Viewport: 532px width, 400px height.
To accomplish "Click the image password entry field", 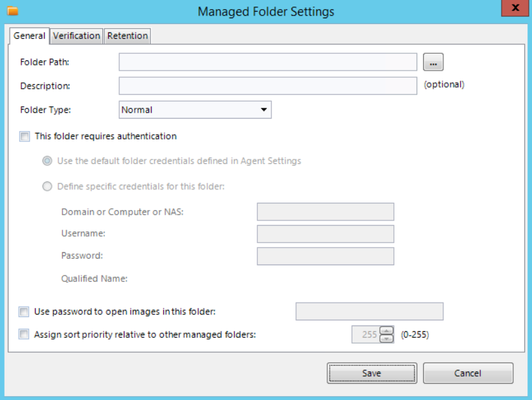I will (x=369, y=311).
